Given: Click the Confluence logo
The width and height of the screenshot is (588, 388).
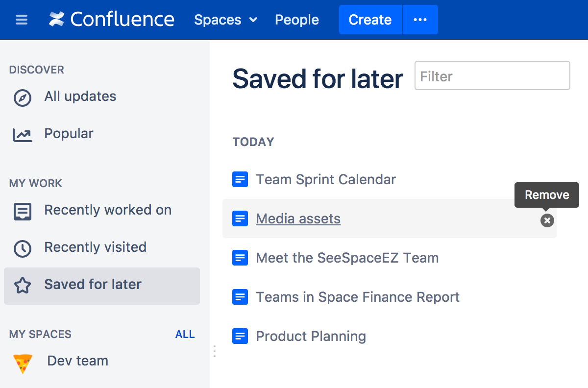Looking at the screenshot, I should coord(112,20).
